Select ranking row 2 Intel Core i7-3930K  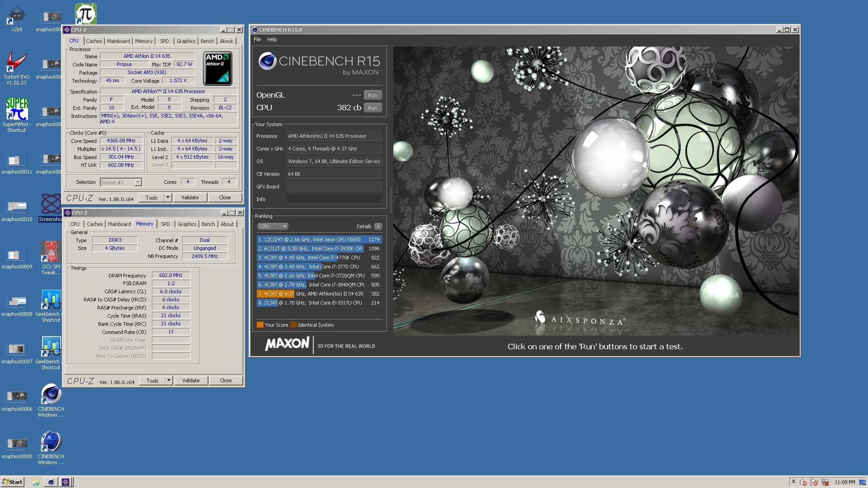click(x=319, y=249)
